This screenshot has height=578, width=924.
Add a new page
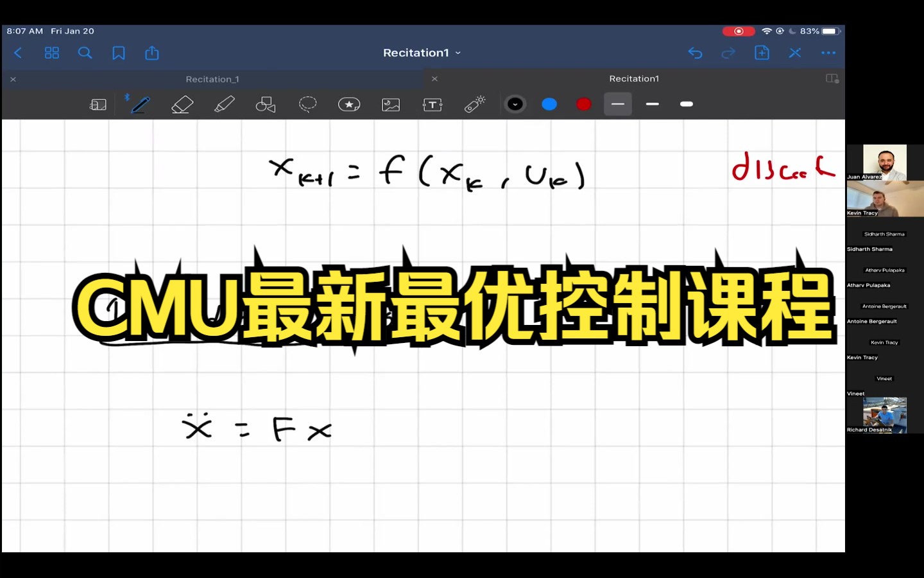tap(762, 53)
